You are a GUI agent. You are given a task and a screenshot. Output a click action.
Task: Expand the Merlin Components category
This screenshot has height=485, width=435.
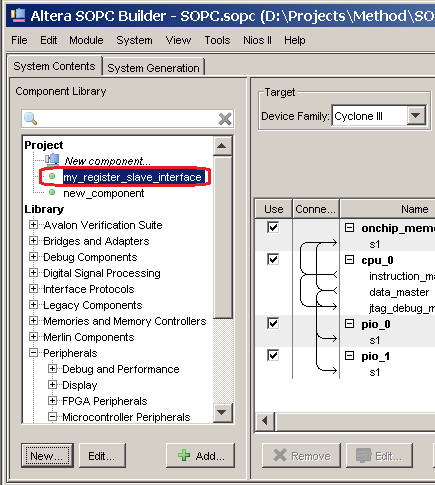[x=33, y=336]
